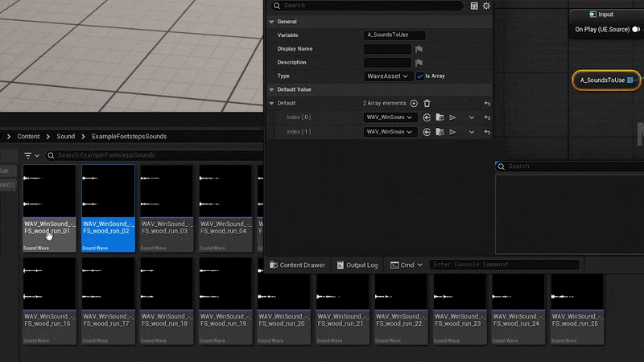Open Index [1] asset picker dropdown

pos(390,132)
